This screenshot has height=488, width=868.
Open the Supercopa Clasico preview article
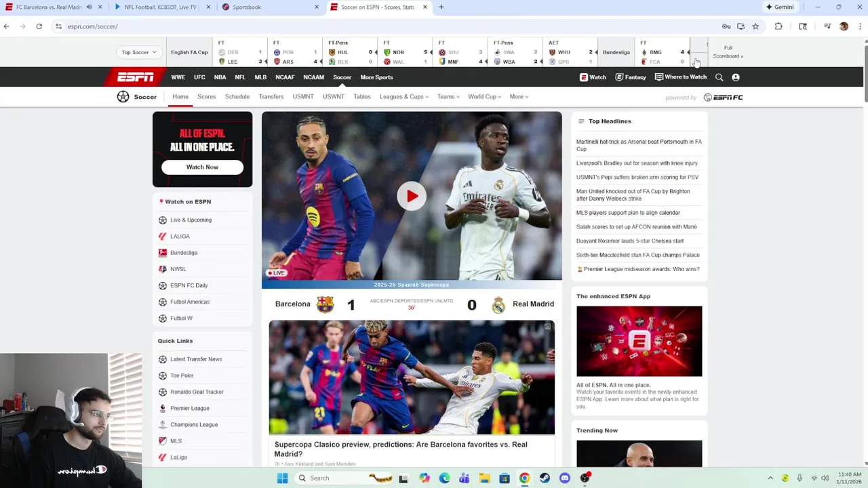pos(401,449)
